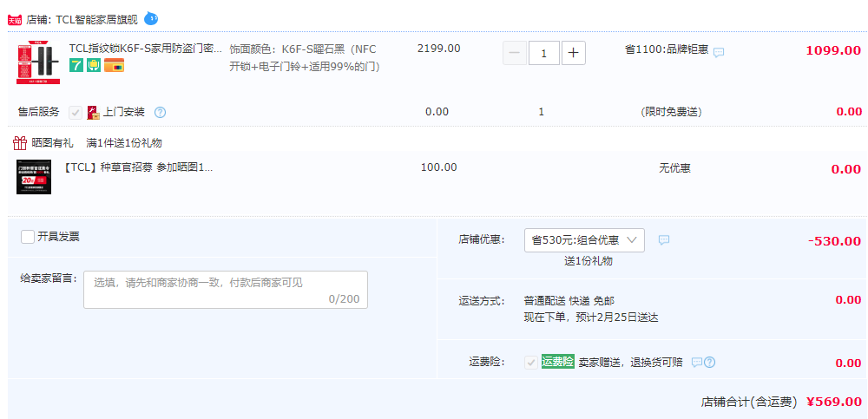Click the 给卖家留言 message text box
The image size is (868, 419).
pyautogui.click(x=226, y=290)
